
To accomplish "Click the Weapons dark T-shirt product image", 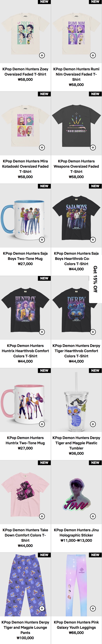I will 76,124.
